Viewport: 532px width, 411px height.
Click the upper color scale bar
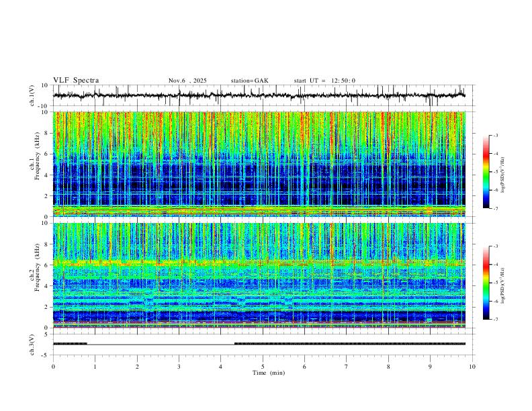point(486,172)
